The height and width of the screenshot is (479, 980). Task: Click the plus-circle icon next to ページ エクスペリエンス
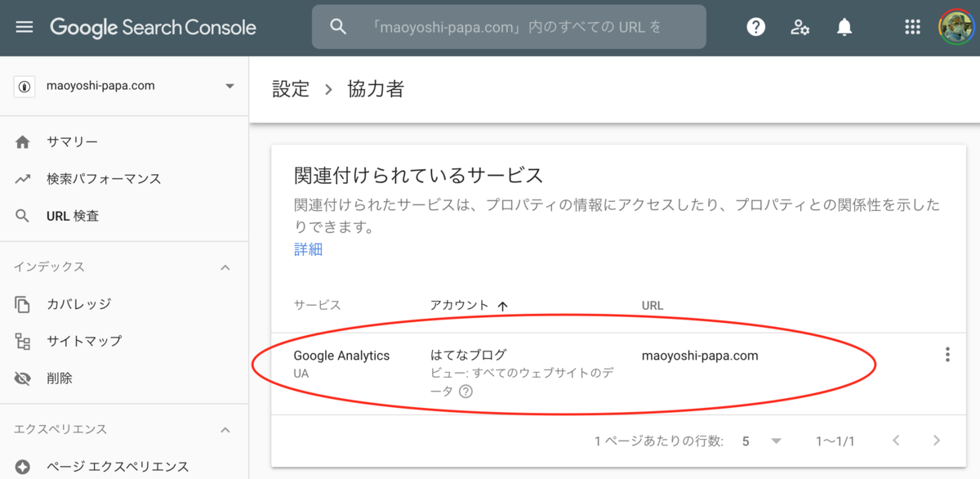tap(23, 467)
